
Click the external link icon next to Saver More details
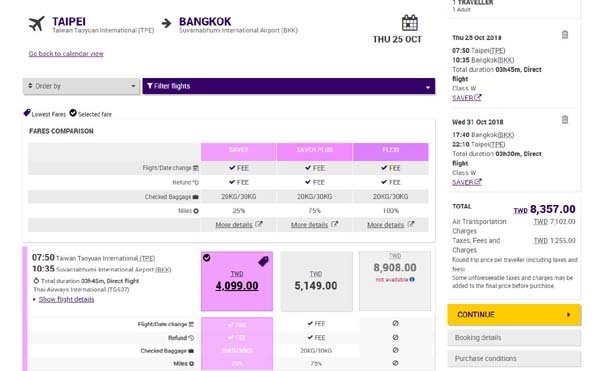pos(259,224)
